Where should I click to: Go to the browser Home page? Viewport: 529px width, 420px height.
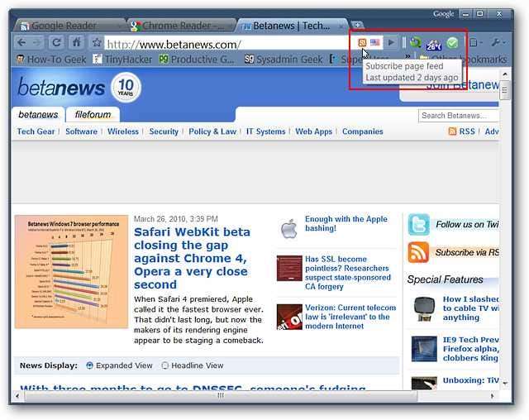coord(77,42)
